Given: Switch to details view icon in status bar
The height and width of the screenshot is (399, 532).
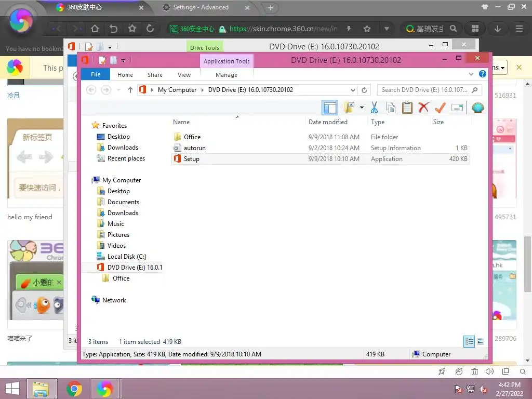Looking at the screenshot, I should tap(469, 341).
